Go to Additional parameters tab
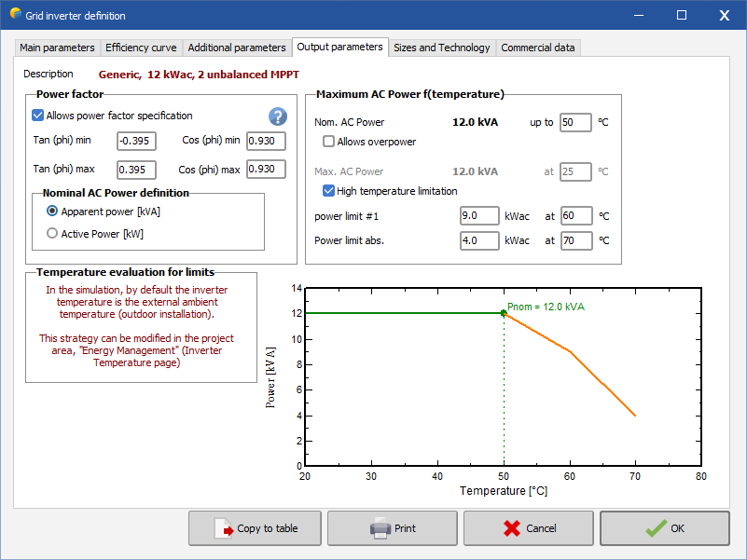The height and width of the screenshot is (560, 747). pos(237,48)
